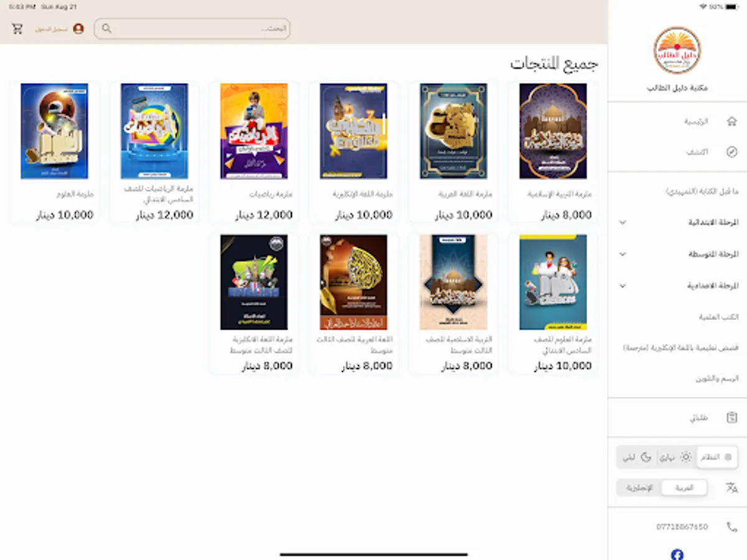Expand the intermediate stage category
The width and height of the screenshot is (747, 560).
(677, 254)
